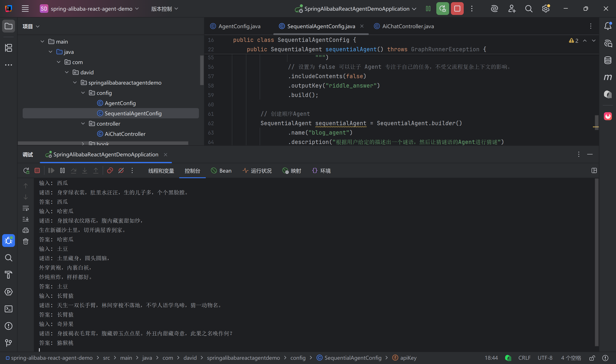Open the 运行状况 tab
Image resolution: width=616 pixels, height=364 pixels.
click(257, 171)
